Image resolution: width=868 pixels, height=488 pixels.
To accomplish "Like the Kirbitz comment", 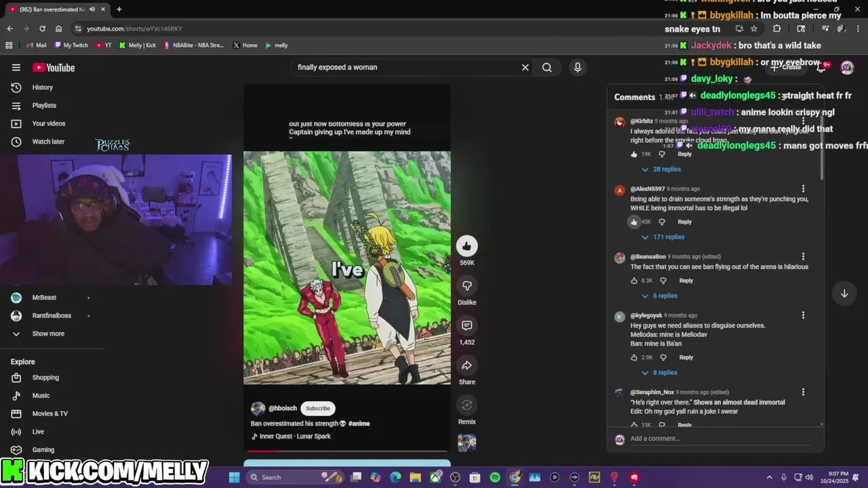I will click(x=634, y=155).
